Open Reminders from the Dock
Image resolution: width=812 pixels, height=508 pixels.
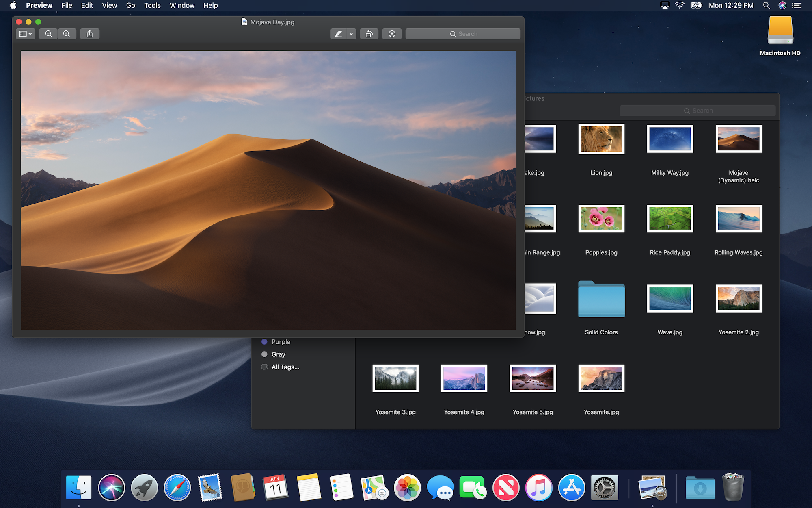pyautogui.click(x=341, y=487)
